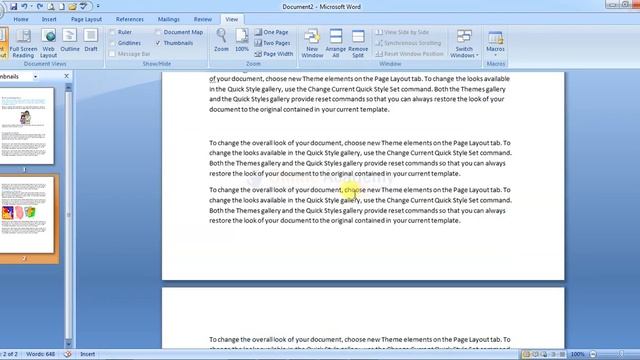Click Arrange All windows
The image size is (640, 360).
pos(336,43)
